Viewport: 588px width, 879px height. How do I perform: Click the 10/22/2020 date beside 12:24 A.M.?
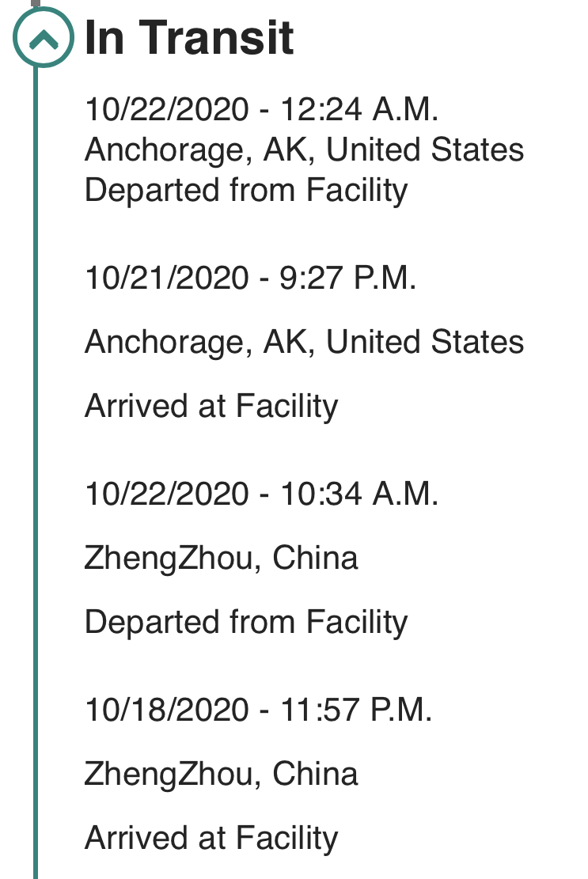coord(166,109)
